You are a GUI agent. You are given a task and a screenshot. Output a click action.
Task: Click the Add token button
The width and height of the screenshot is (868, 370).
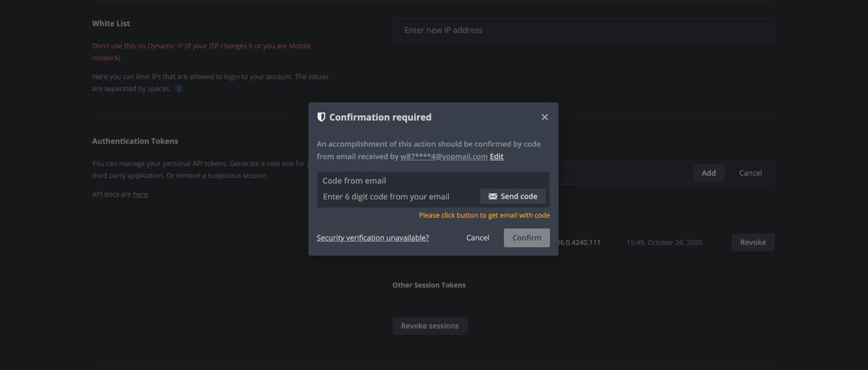coord(708,173)
